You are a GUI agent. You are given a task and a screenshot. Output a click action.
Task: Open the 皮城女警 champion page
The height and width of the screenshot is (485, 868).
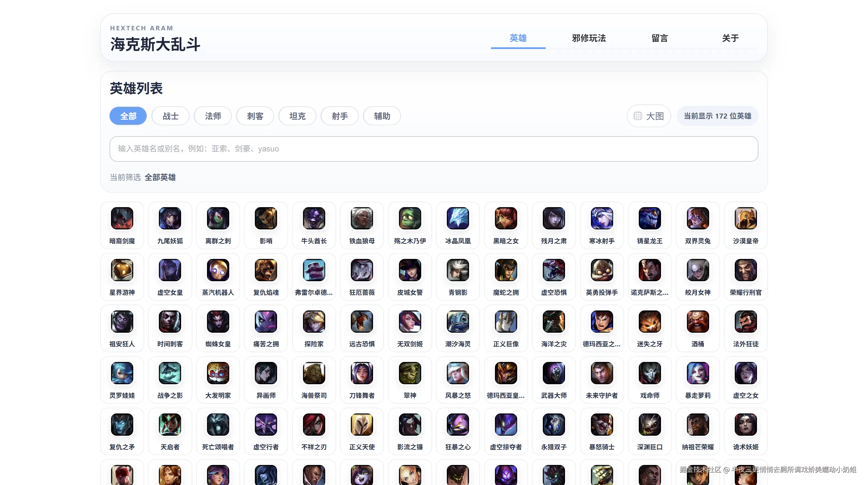tap(410, 270)
